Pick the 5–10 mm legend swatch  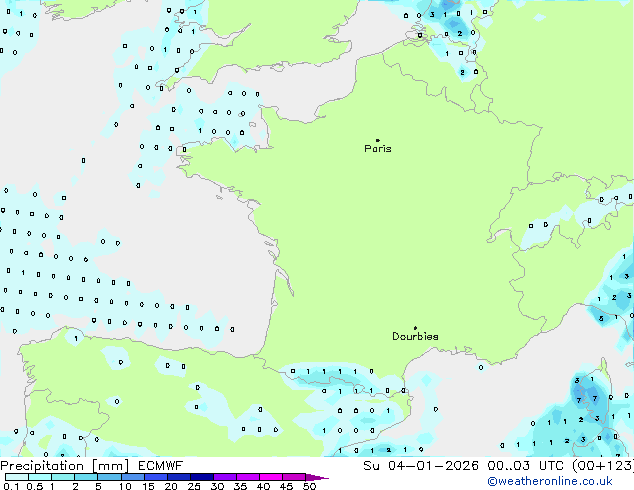pos(109,477)
